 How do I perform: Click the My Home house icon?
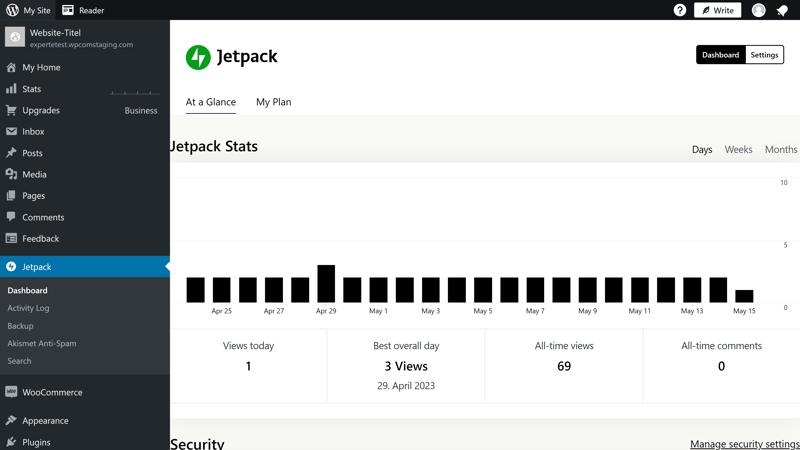11,67
